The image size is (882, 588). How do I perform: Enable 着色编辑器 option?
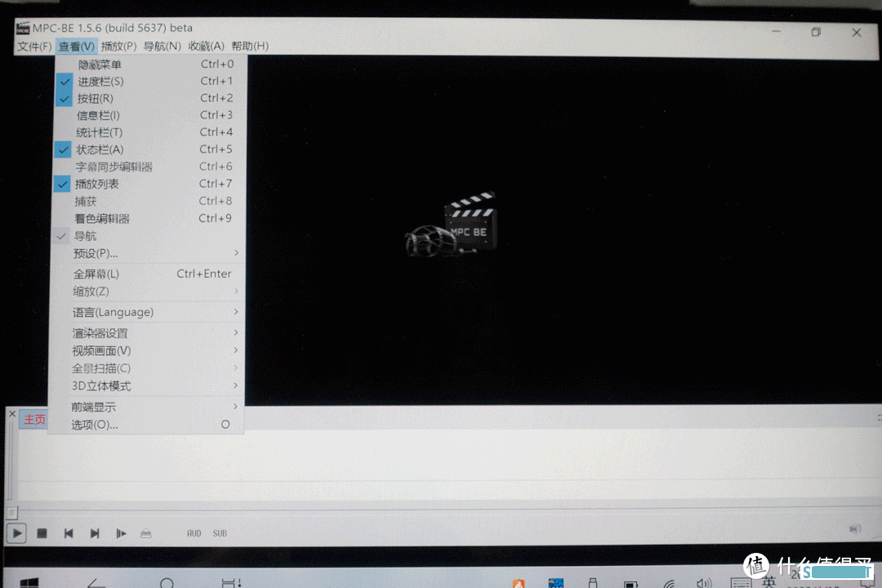149,218
